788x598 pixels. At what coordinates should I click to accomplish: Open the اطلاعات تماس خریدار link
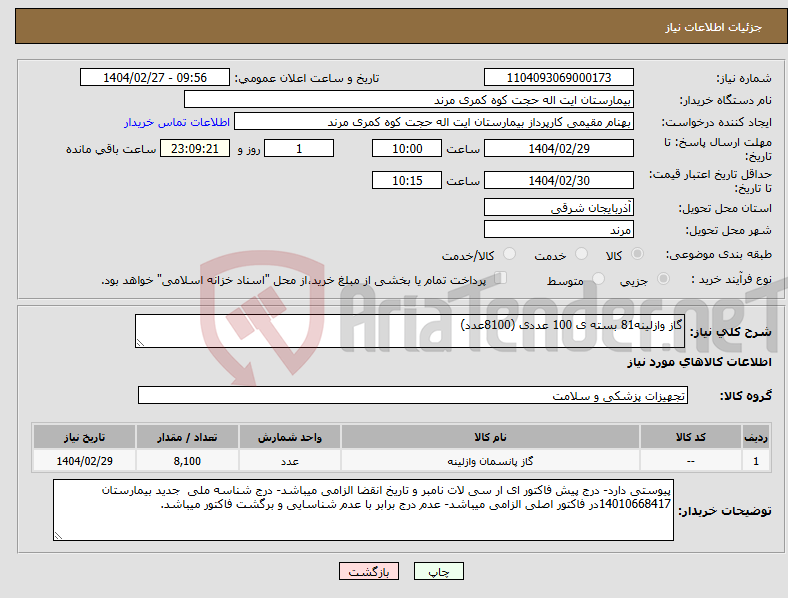coord(177,122)
